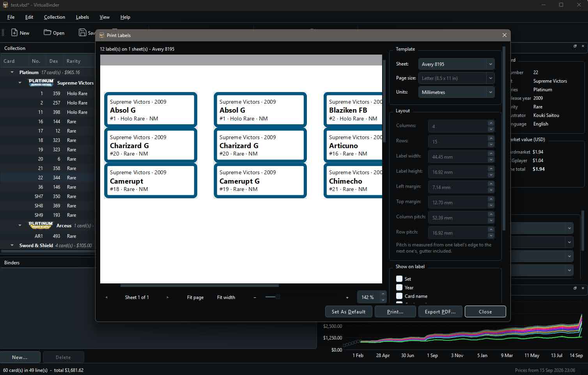
Task: Click the Blaziken FB label preview
Action: coord(353,110)
